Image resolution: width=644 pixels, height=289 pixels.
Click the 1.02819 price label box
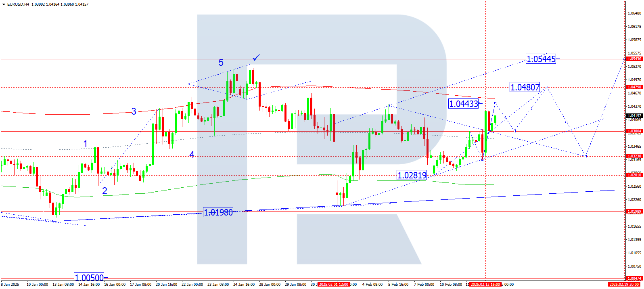(412, 175)
